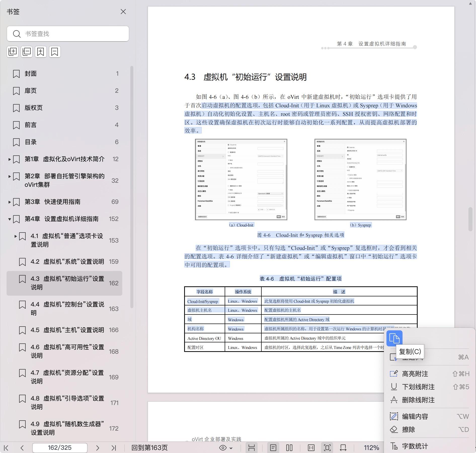476x453 pixels.
Task: Click the blue copy icon in context menu
Action: (x=394, y=338)
